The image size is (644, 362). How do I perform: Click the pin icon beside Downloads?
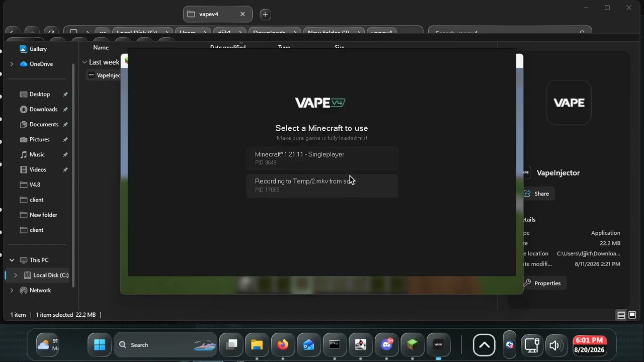(x=65, y=110)
